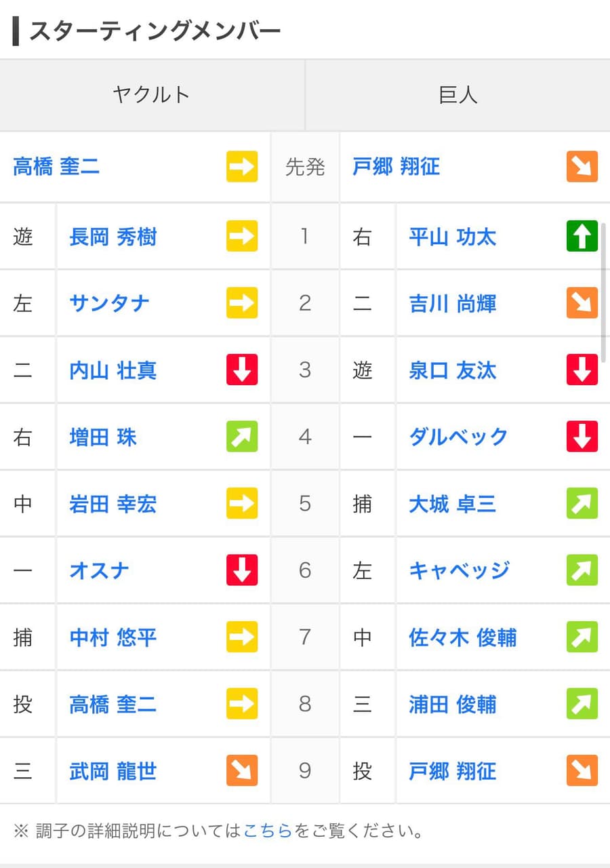610x868 pixels.
Task: Click yellow right-arrow icon beside サンタナ
Action: click(242, 302)
